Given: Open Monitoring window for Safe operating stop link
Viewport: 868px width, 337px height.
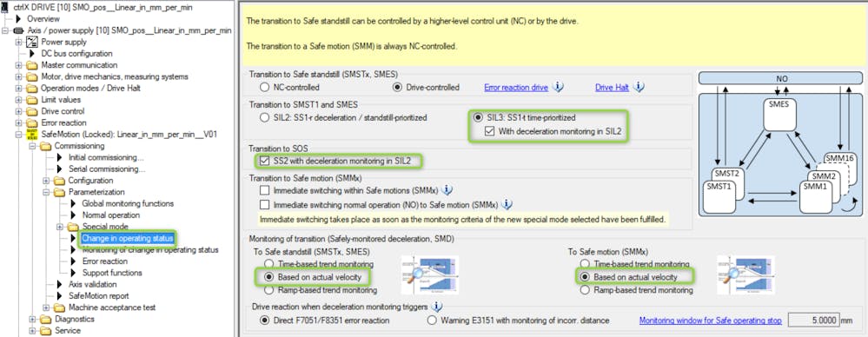Looking at the screenshot, I should tap(710, 320).
